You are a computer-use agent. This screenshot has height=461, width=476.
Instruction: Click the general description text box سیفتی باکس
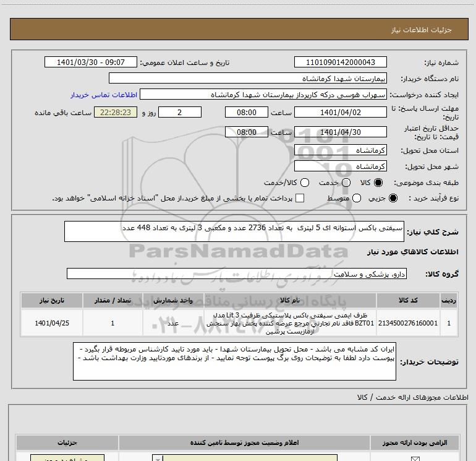pyautogui.click(x=234, y=231)
